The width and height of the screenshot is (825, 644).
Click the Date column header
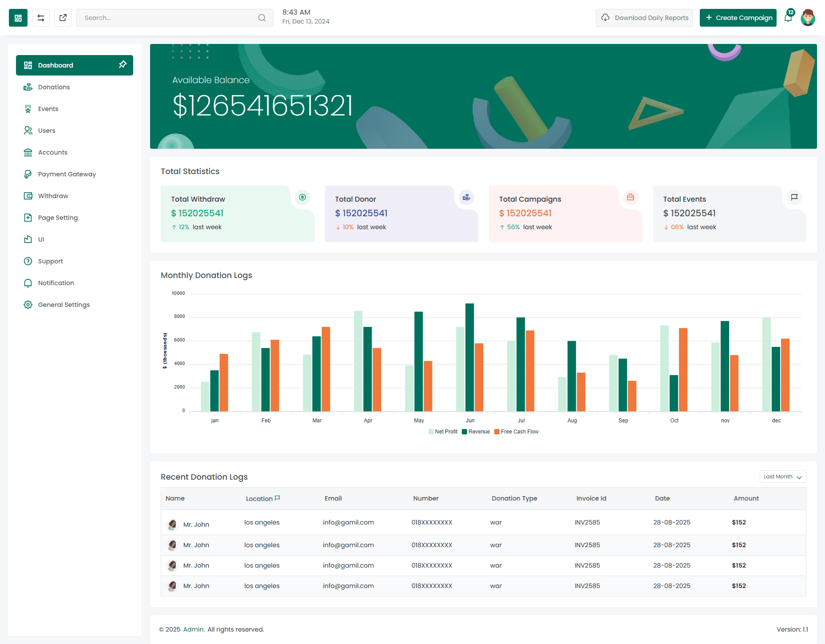[662, 498]
